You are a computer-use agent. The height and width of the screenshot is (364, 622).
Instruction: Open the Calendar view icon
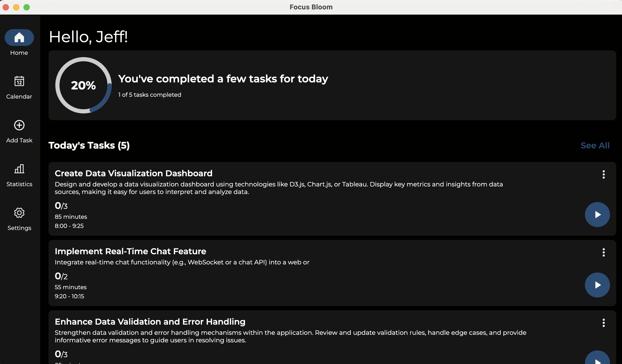click(x=19, y=81)
